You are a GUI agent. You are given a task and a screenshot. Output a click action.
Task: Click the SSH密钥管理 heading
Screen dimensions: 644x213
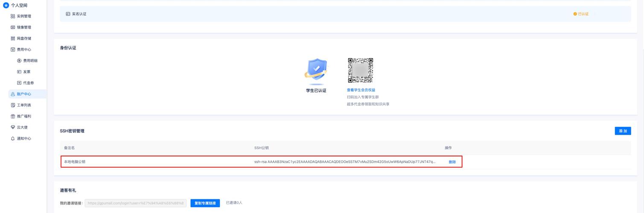click(72, 131)
